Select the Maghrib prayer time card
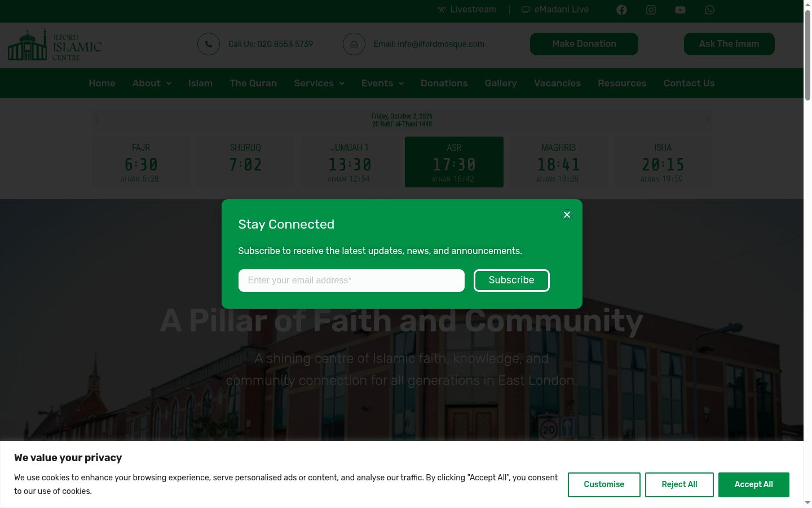This screenshot has height=508, width=812. pyautogui.click(x=558, y=162)
